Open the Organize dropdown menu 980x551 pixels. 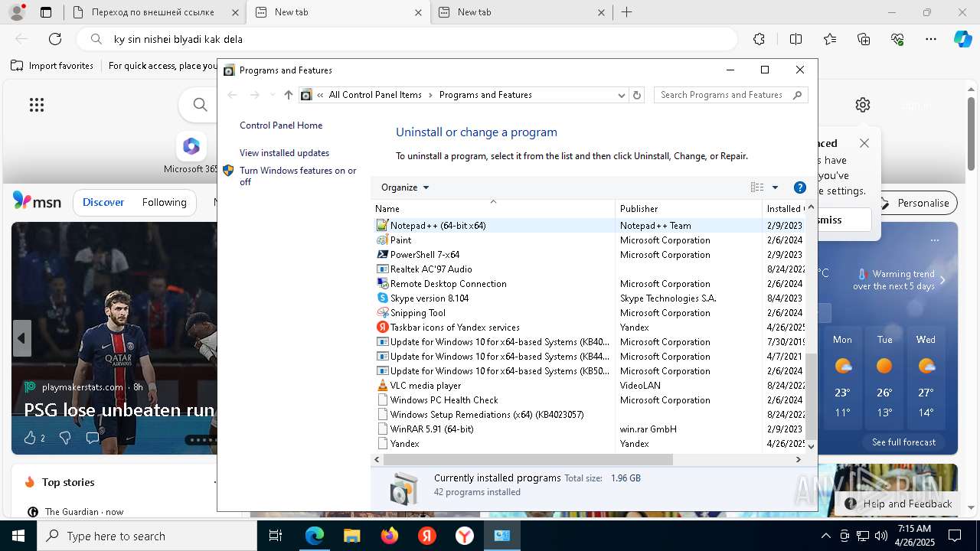(405, 187)
